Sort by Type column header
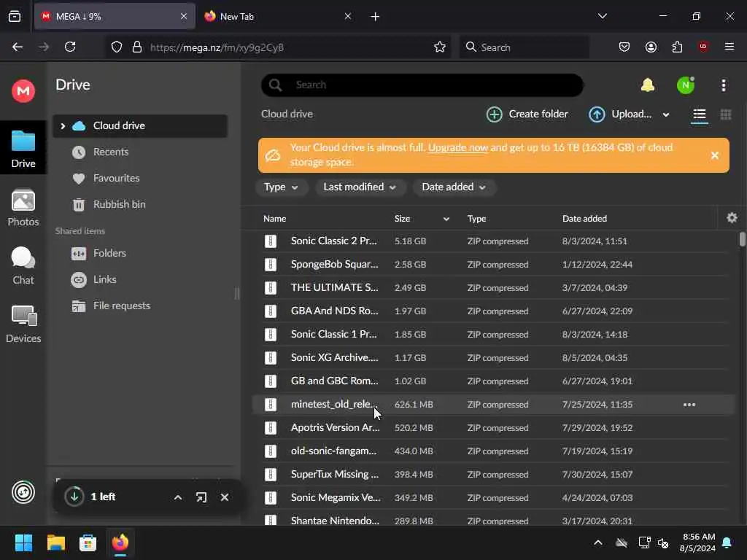The image size is (747, 560). point(476,219)
